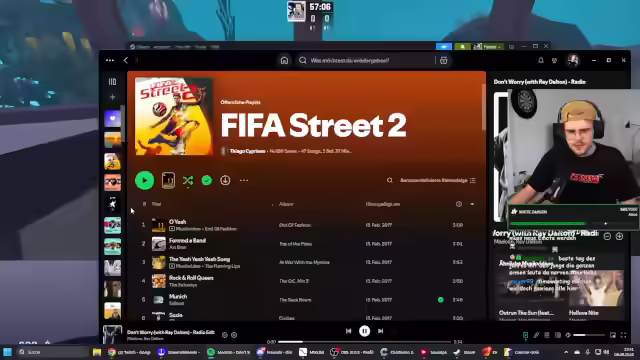Search within the FIFA Street 2 playlist
Viewport: 640px width, 360px height.
coord(390,180)
